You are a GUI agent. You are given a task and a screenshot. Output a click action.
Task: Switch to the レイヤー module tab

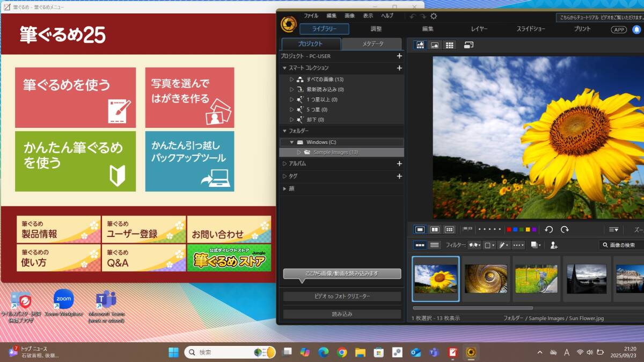(x=479, y=29)
